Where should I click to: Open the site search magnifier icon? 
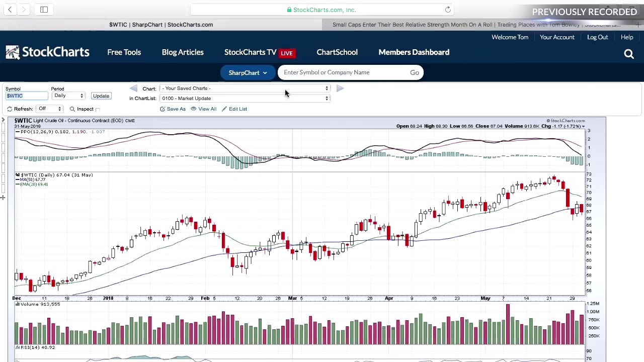pyautogui.click(x=629, y=54)
